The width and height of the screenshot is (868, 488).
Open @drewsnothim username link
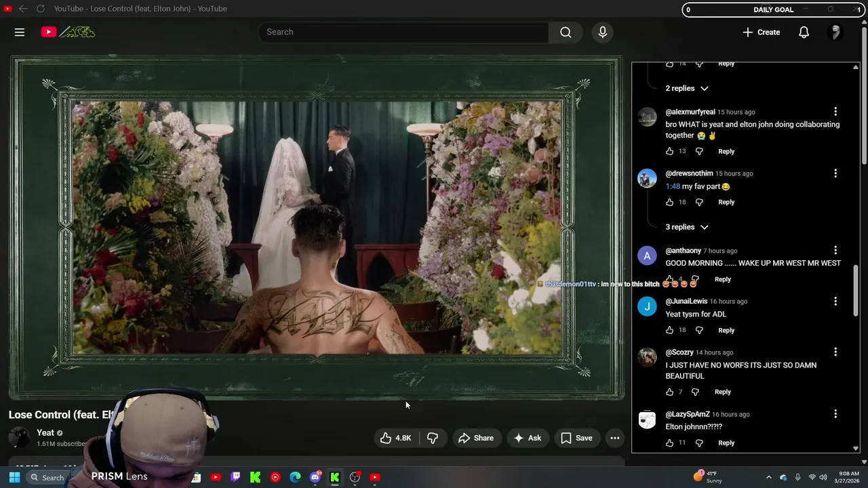pyautogui.click(x=689, y=174)
